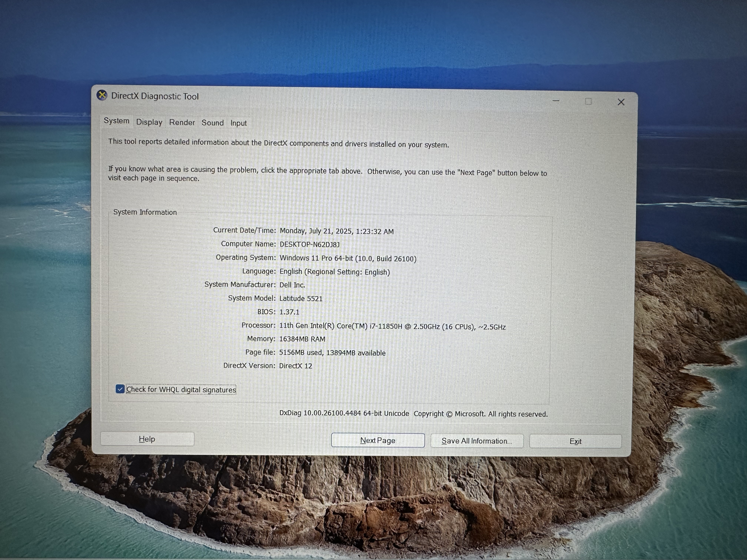Minimize the DirectX Diagnostic Tool window
747x560 pixels.
(x=556, y=101)
